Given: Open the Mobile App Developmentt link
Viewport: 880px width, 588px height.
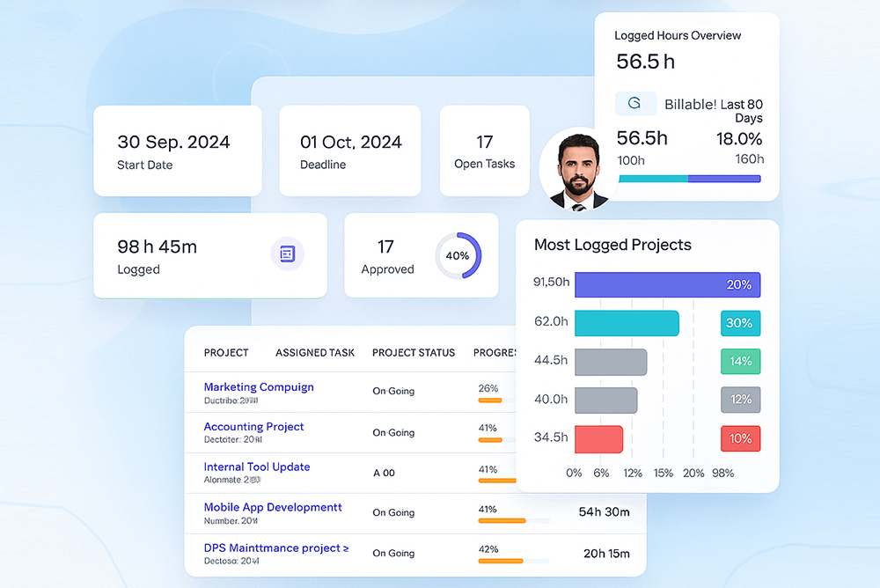Looking at the screenshot, I should click(273, 507).
